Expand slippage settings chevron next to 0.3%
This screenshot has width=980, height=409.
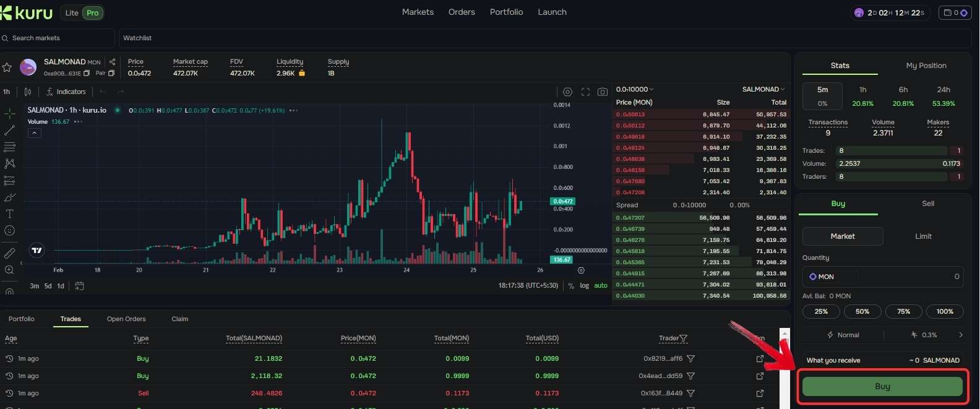pos(960,335)
